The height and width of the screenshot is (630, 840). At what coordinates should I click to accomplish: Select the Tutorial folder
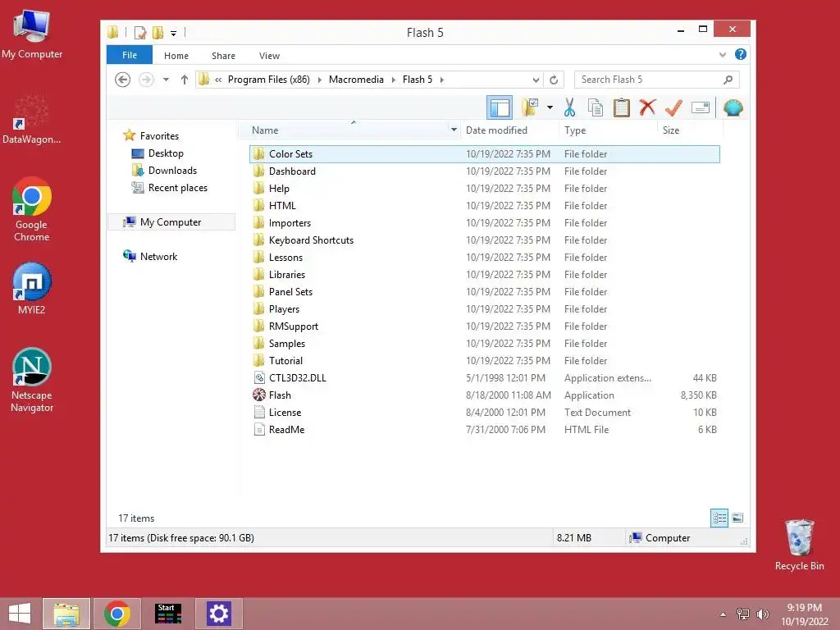[285, 361]
